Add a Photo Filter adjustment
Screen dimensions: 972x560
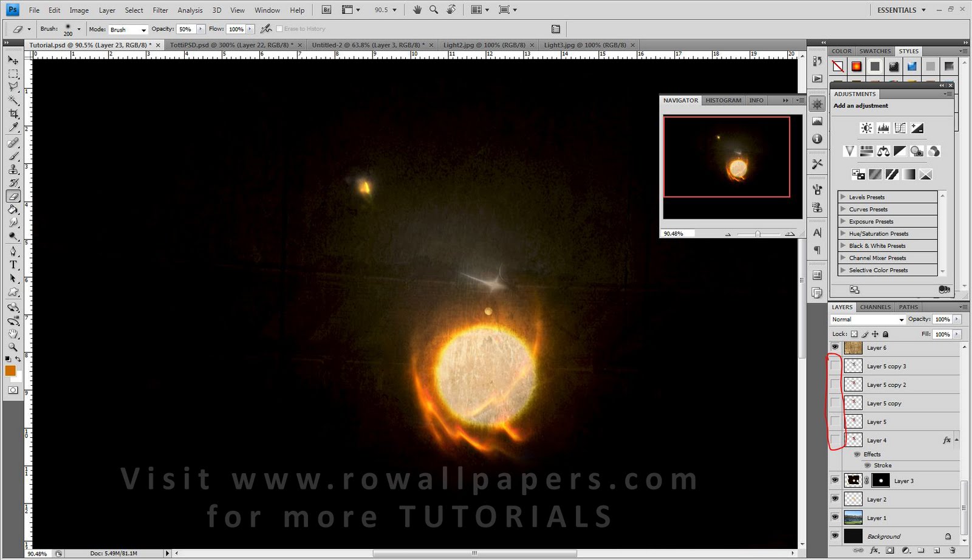coord(917,151)
